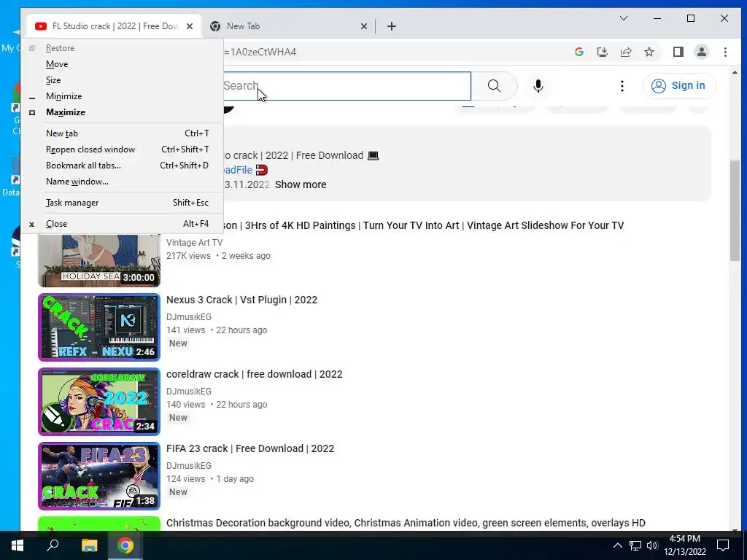The width and height of the screenshot is (747, 560).
Task: Switch to FL Studio crack tab
Action: point(115,26)
